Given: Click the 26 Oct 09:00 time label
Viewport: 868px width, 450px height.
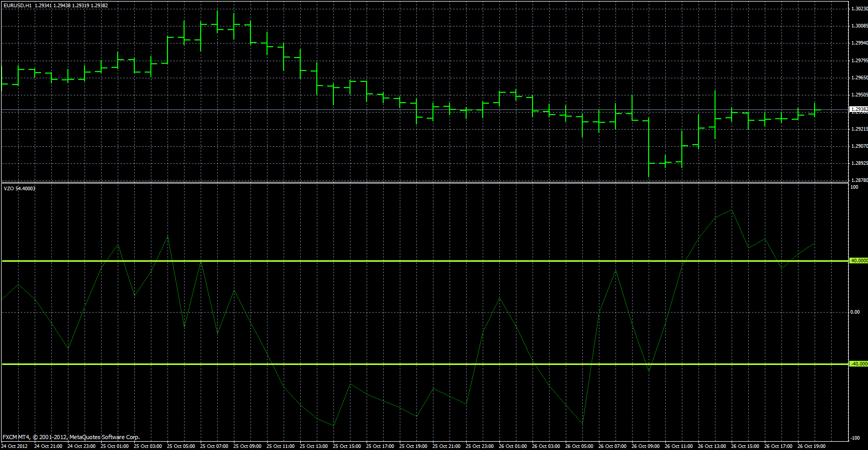Looking at the screenshot, I should [x=646, y=446].
